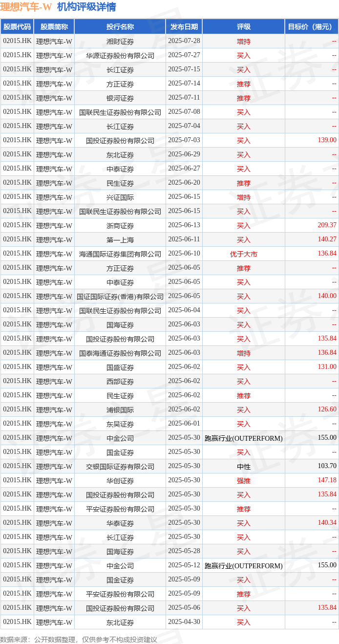The image size is (339, 644).
Task: Select the 交银国际证券有限公司 cell
Action: coord(120,467)
